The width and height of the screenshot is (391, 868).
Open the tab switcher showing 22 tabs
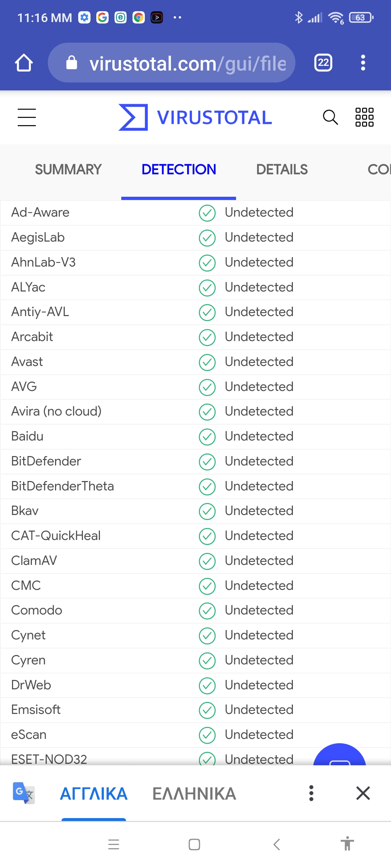[x=323, y=63]
